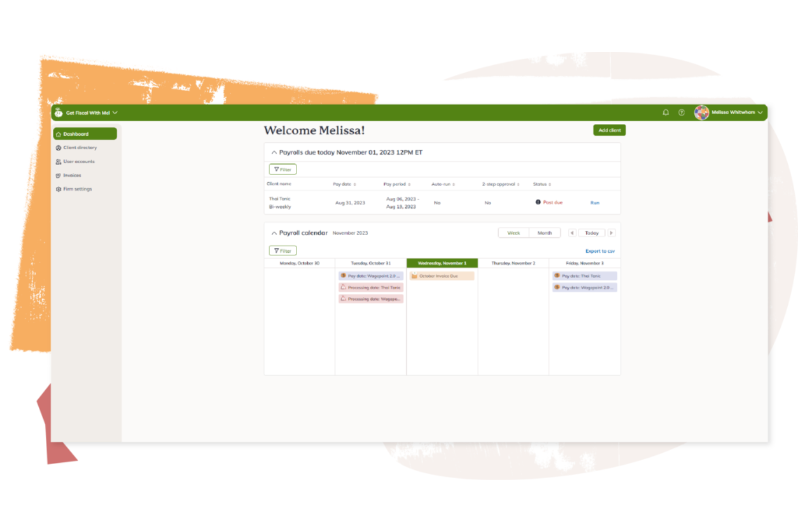Run the past due Thai Tonic payroll
The height and width of the screenshot is (532, 798).
click(x=594, y=203)
